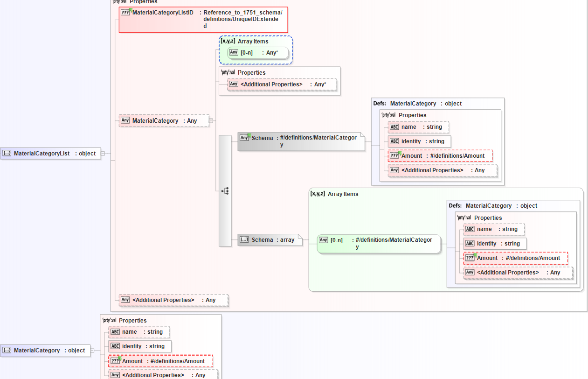Click the oneOf connector icon on the gray bar
588x379 pixels.
pos(225,191)
